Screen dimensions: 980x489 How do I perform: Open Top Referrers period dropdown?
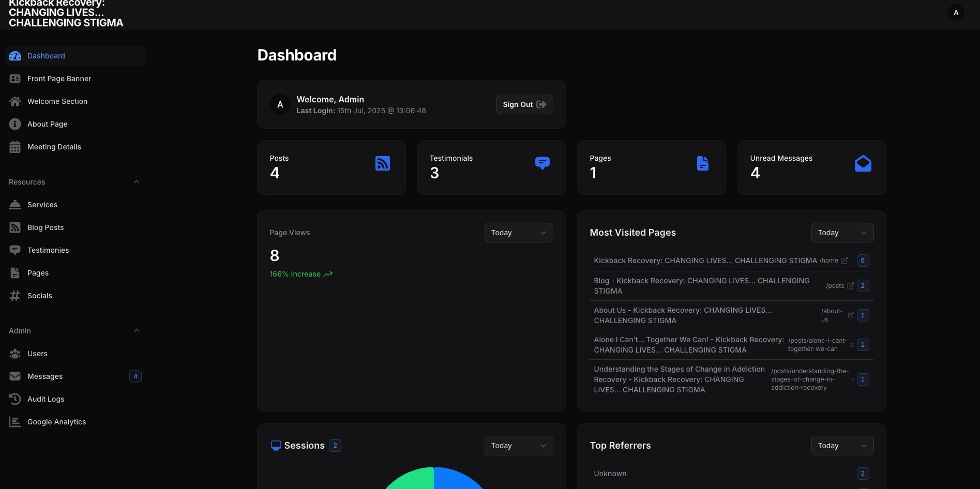click(x=842, y=446)
